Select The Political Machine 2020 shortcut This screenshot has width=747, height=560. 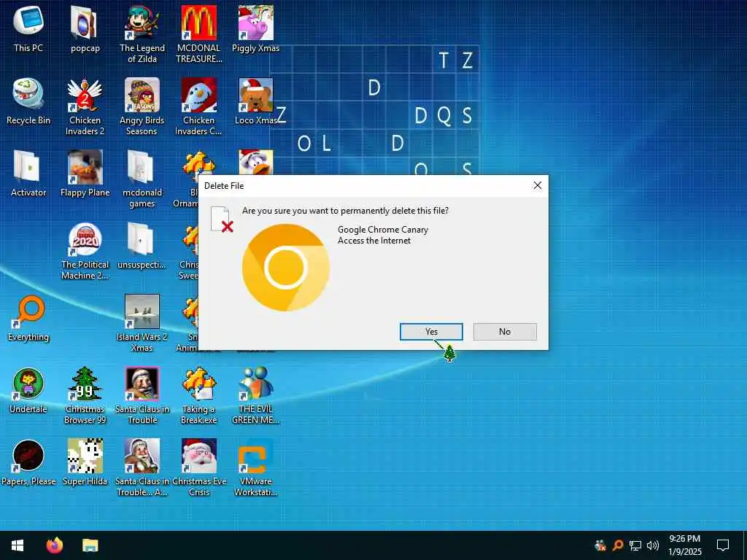tap(85, 252)
